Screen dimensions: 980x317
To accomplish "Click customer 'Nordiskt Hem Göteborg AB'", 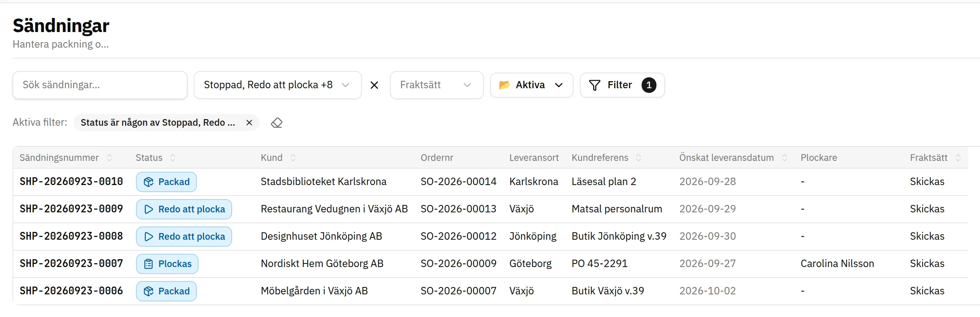I will (322, 264).
